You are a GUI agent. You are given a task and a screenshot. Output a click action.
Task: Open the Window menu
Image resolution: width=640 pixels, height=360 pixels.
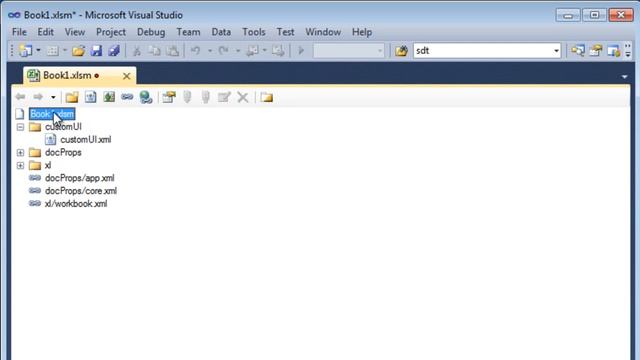[323, 32]
